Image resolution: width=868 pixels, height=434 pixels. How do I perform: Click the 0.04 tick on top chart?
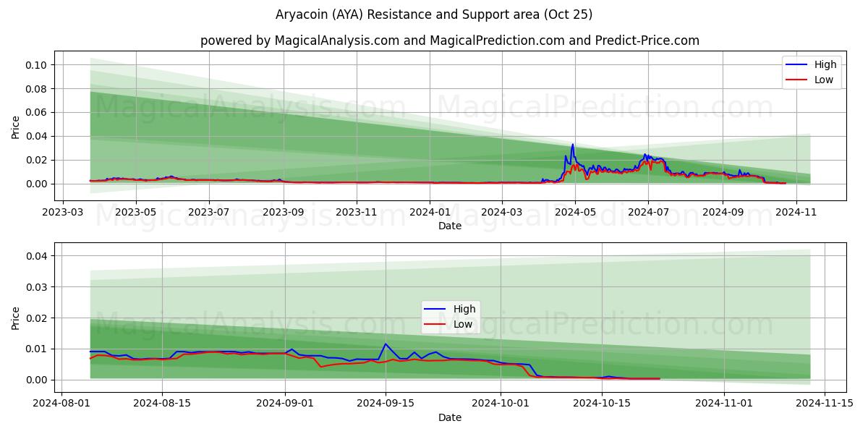pos(37,136)
